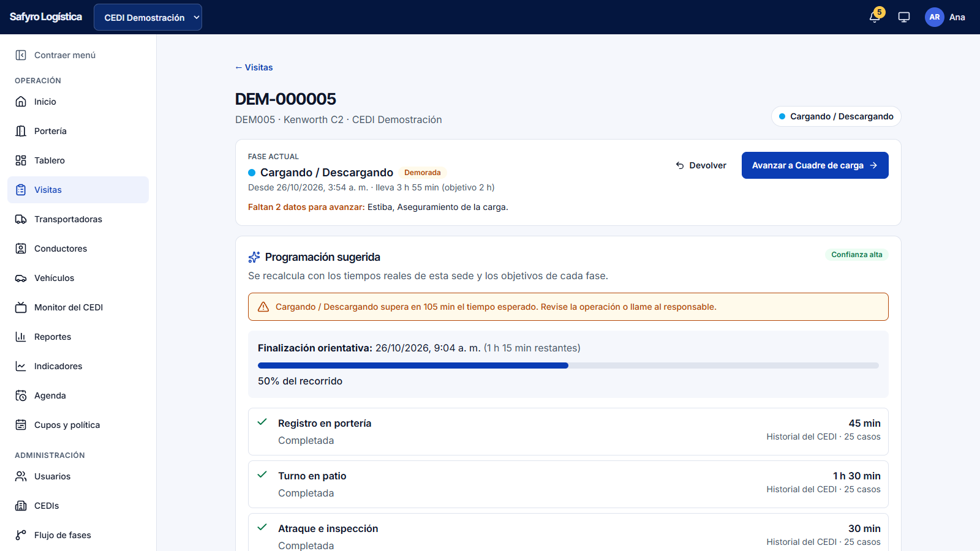Click Avanzar a Cuadre de carga button
Viewport: 980px width, 551px height.
pos(815,165)
